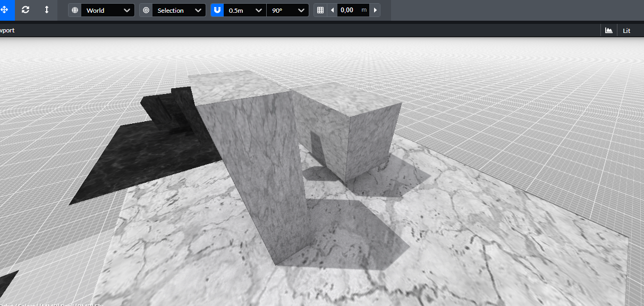
Task: Open the Lit shading mode menu
Action: pos(626,30)
